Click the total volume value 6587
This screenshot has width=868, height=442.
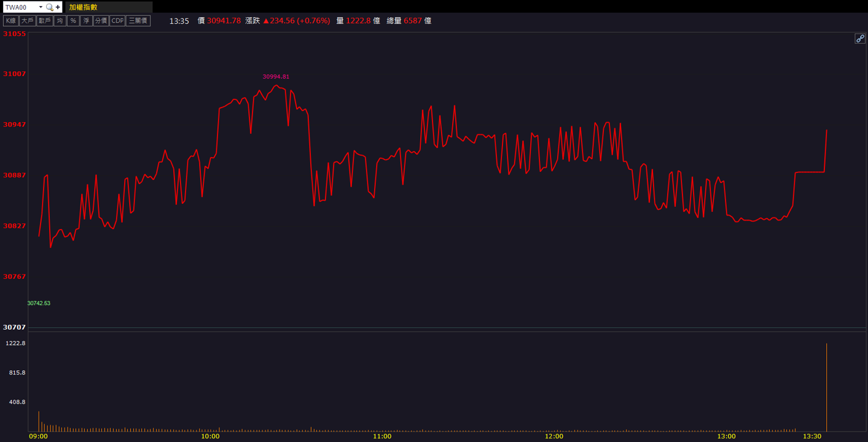pos(413,21)
